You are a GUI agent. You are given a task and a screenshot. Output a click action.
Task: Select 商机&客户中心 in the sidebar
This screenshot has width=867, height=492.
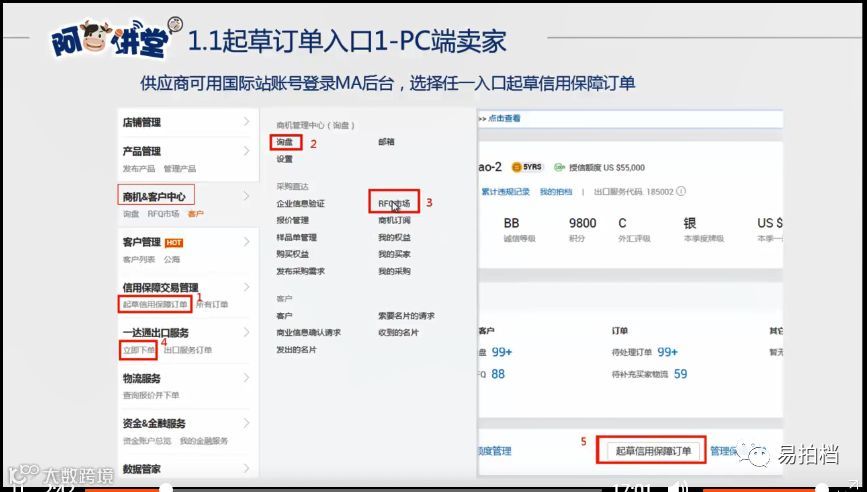[x=154, y=197]
